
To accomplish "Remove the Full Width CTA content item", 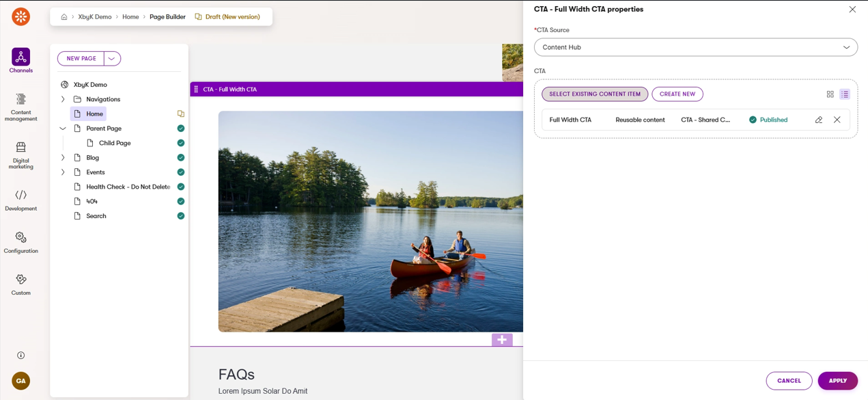I will (837, 120).
